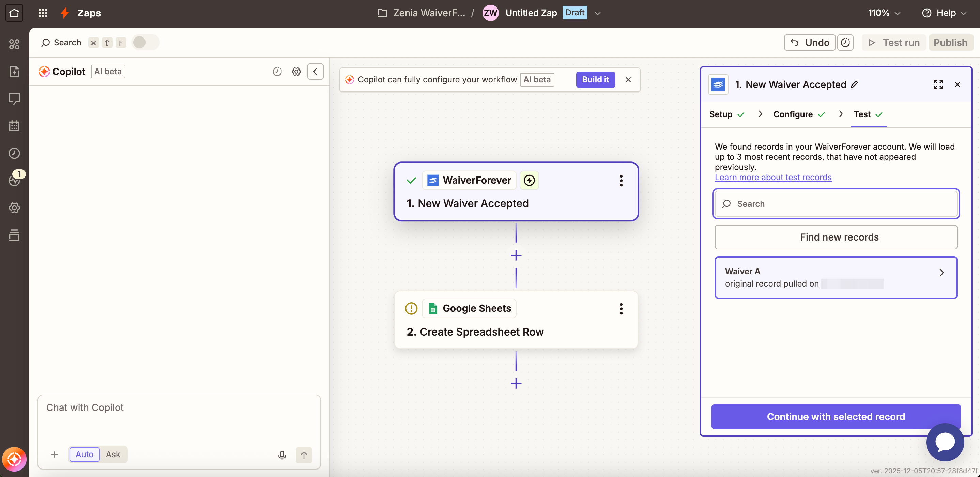Switch Copilot chat to Ask mode

point(112,454)
